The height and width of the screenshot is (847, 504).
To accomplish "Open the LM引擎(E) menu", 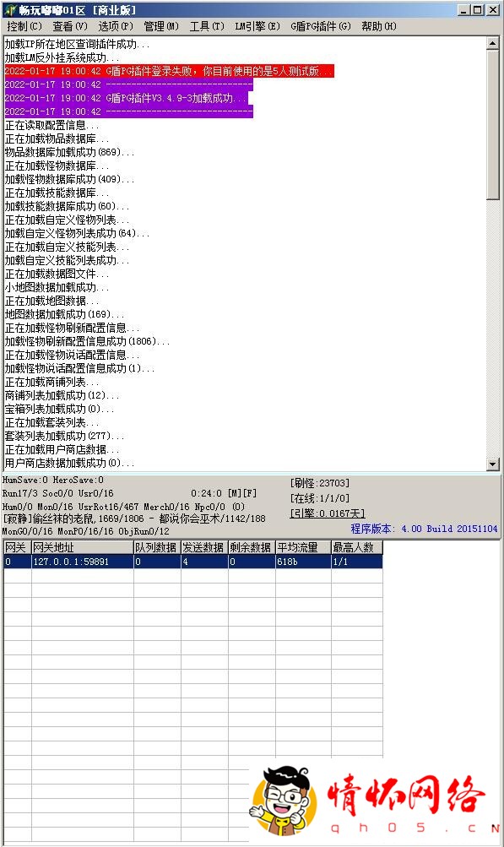I will [x=257, y=26].
